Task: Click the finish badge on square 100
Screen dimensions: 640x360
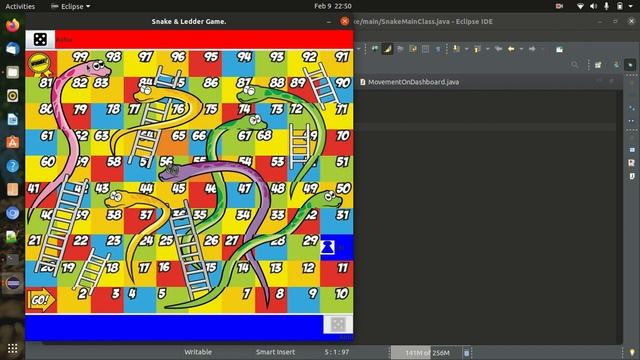Action: 40,64
